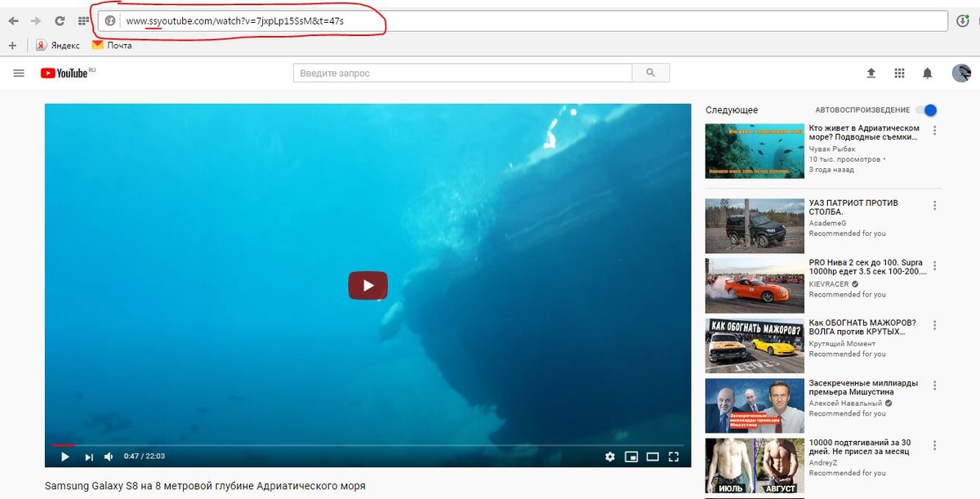Screen dimensions: 980x499
Task: Open thumbnail of 10000 подтягиваний video
Action: click(x=755, y=466)
